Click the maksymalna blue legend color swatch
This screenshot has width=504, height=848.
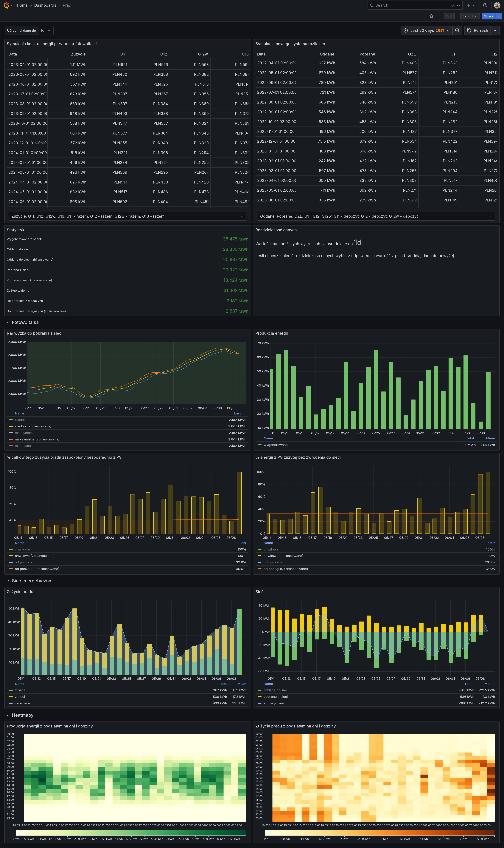pyautogui.click(x=11, y=433)
